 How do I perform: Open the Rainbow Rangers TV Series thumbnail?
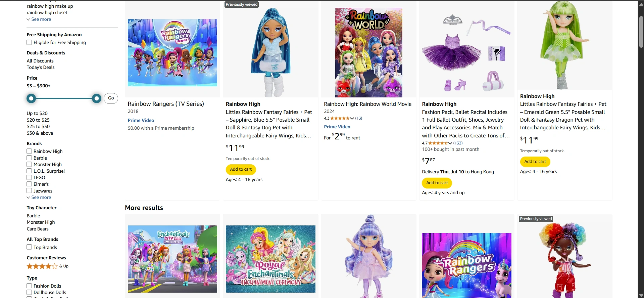[172, 52]
